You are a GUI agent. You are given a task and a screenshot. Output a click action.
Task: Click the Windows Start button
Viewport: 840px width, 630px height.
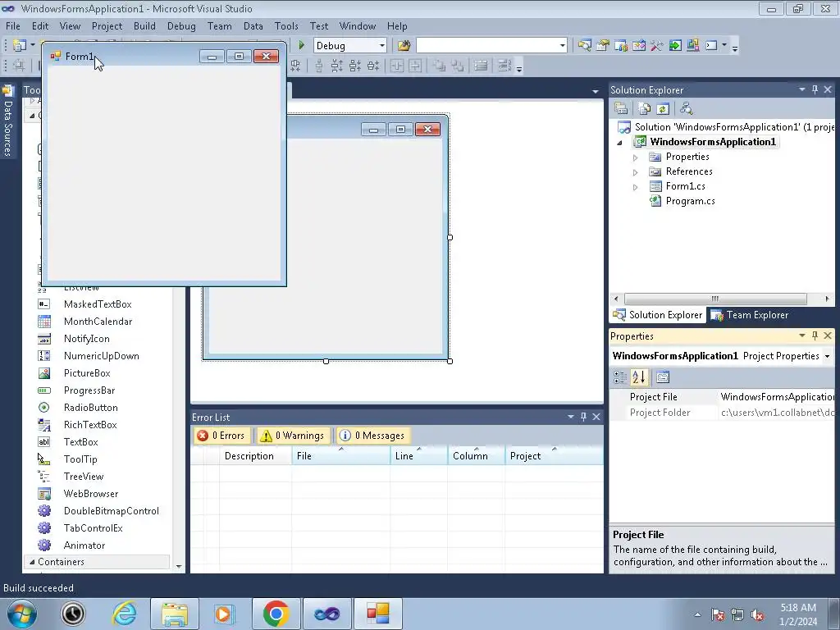click(21, 614)
